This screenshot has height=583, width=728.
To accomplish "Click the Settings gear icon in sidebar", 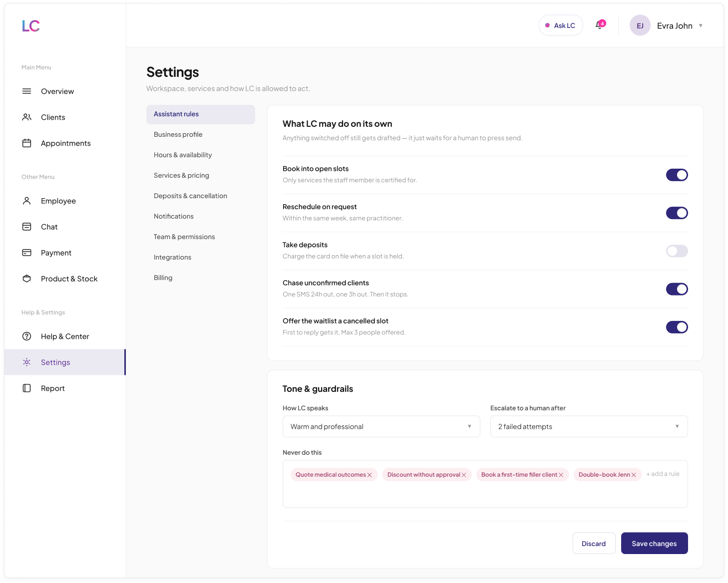I will point(27,362).
